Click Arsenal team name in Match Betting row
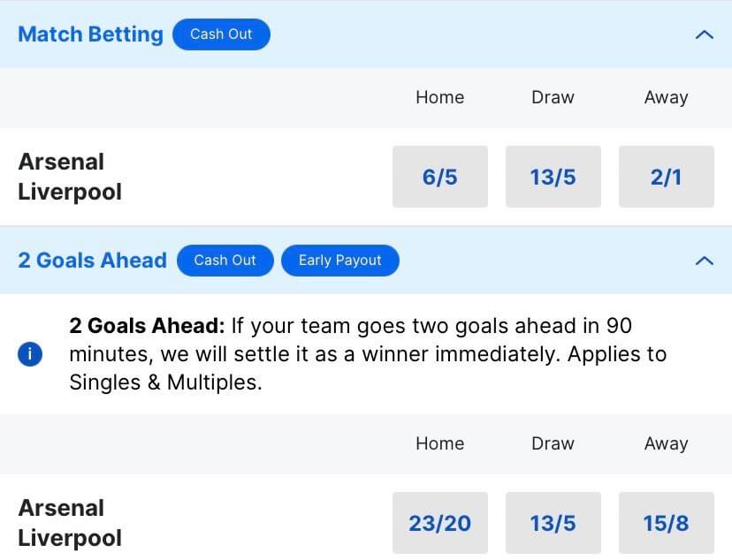732x560 pixels. tap(61, 162)
